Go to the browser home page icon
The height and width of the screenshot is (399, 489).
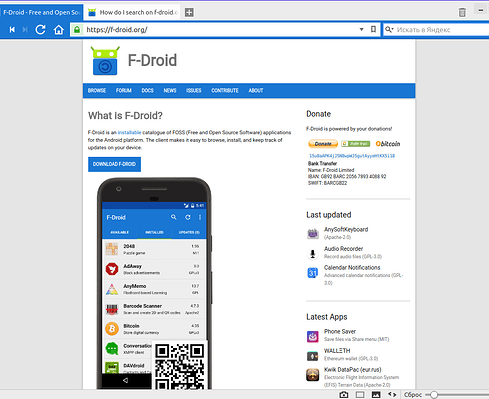(59, 30)
